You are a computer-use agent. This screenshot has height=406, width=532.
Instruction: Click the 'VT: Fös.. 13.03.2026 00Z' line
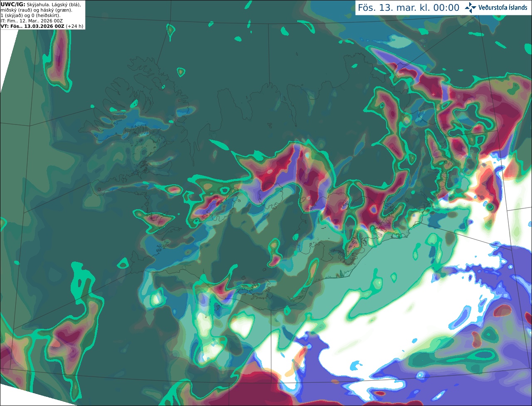[32, 26]
